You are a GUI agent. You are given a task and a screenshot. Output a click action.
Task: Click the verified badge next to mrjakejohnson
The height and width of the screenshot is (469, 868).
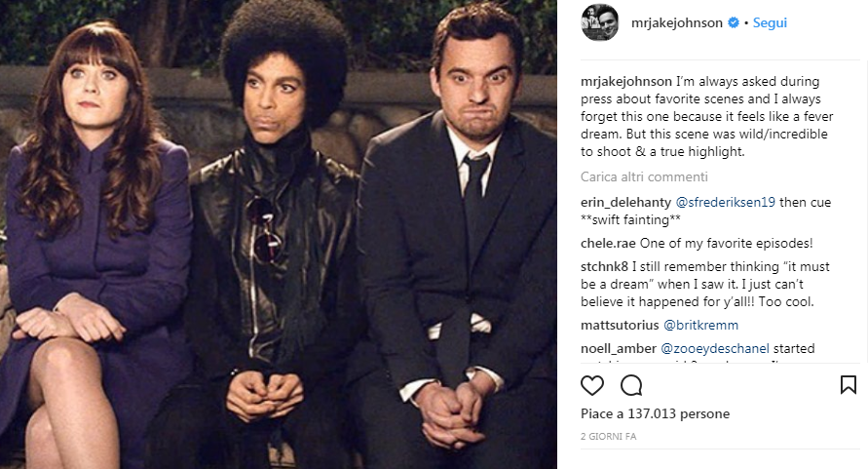click(733, 22)
